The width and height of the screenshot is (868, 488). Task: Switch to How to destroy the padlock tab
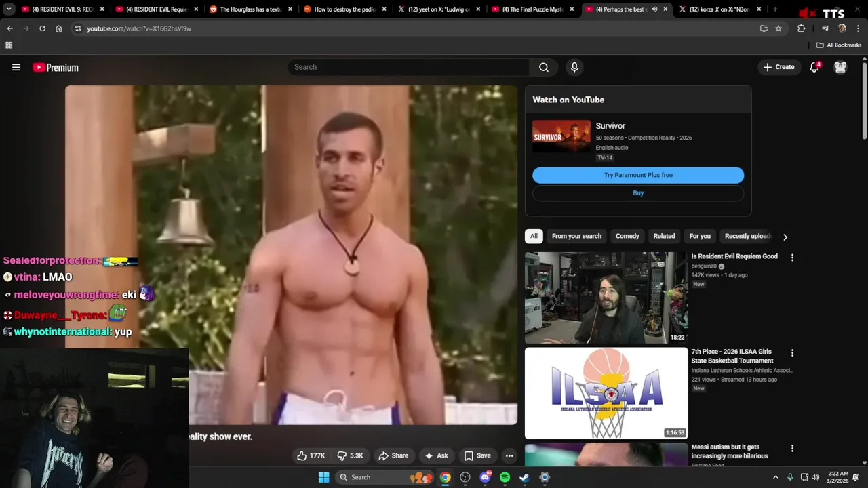344,9
